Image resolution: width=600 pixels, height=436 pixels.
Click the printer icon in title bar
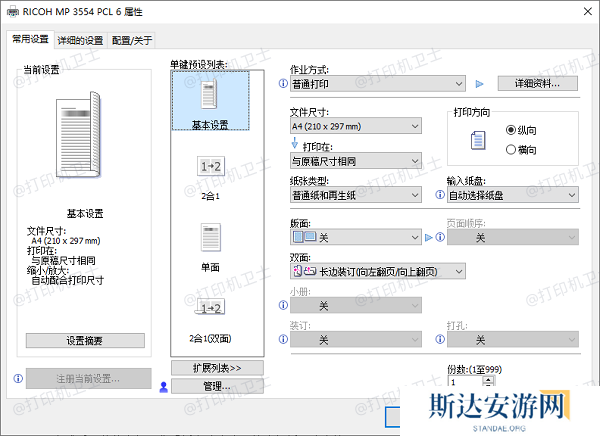13,11
